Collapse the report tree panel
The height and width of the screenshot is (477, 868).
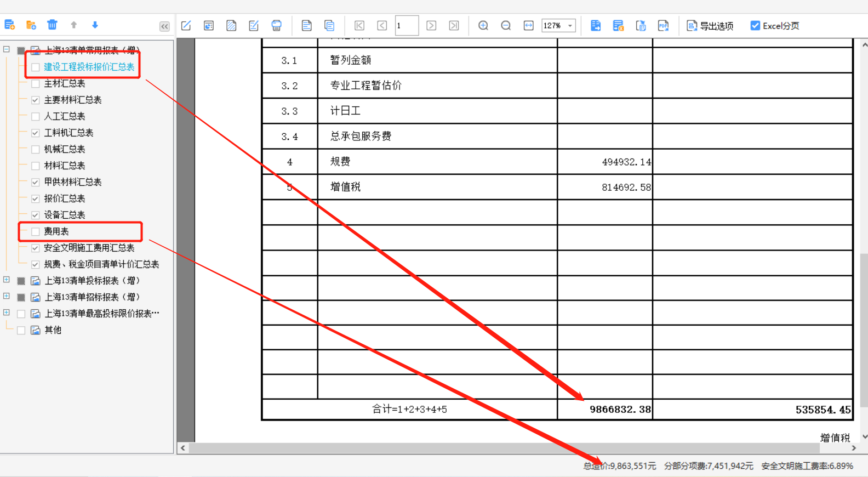coord(164,26)
